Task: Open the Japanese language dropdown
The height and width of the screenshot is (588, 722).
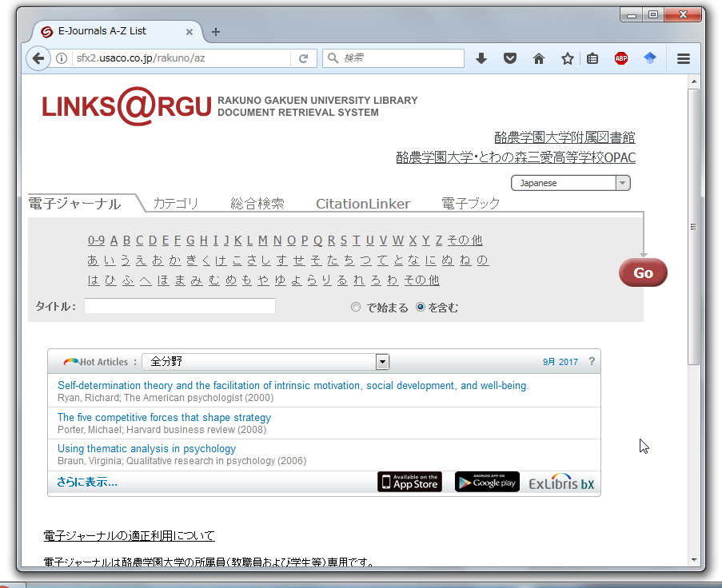Action: tap(570, 183)
